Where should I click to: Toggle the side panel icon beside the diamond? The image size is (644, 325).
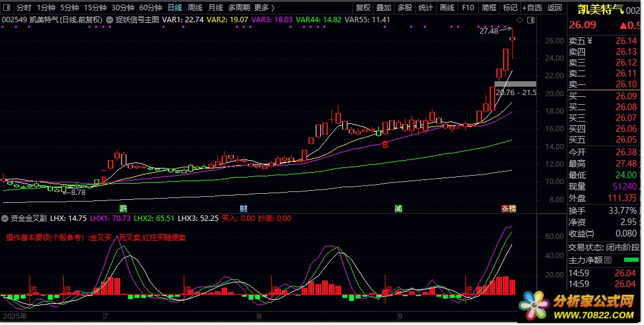coord(530,20)
